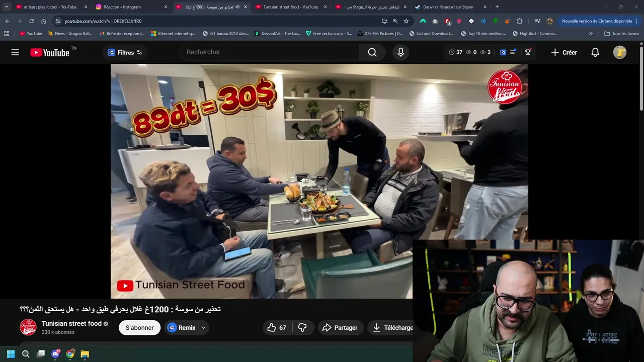Viewport: 644px width, 362px height.
Task: Share the video via Partager
Action: pos(340,328)
